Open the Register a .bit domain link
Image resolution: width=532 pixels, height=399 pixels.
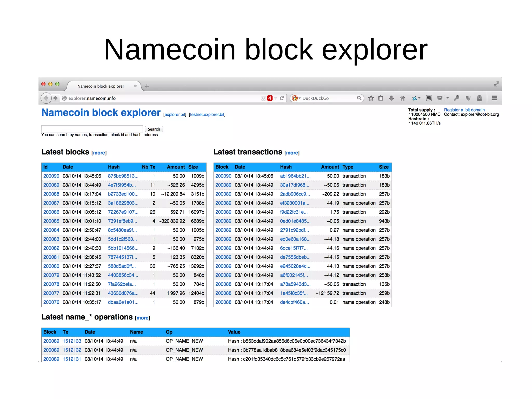click(x=464, y=110)
